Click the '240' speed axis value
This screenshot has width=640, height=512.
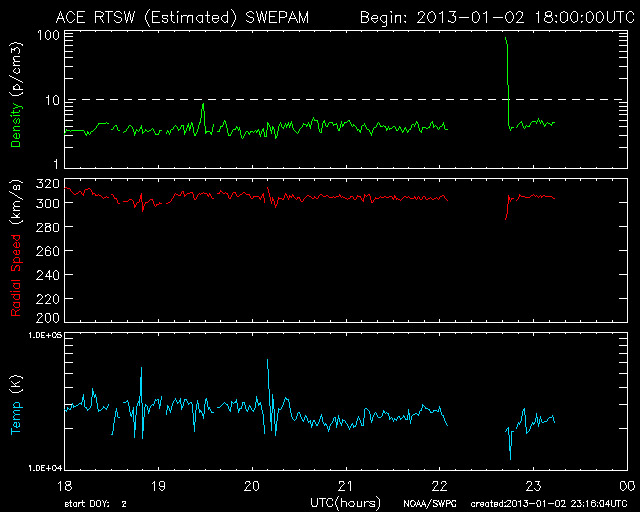(48, 275)
